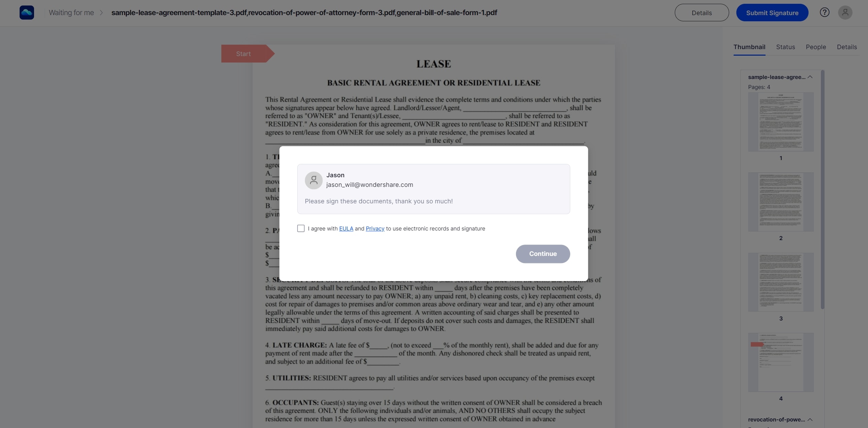Click the user profile avatar icon

click(x=845, y=12)
